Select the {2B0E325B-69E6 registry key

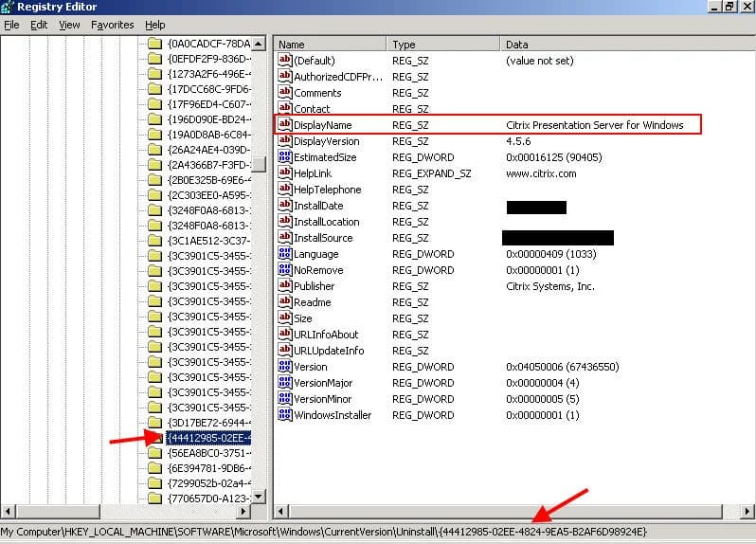pyautogui.click(x=209, y=180)
